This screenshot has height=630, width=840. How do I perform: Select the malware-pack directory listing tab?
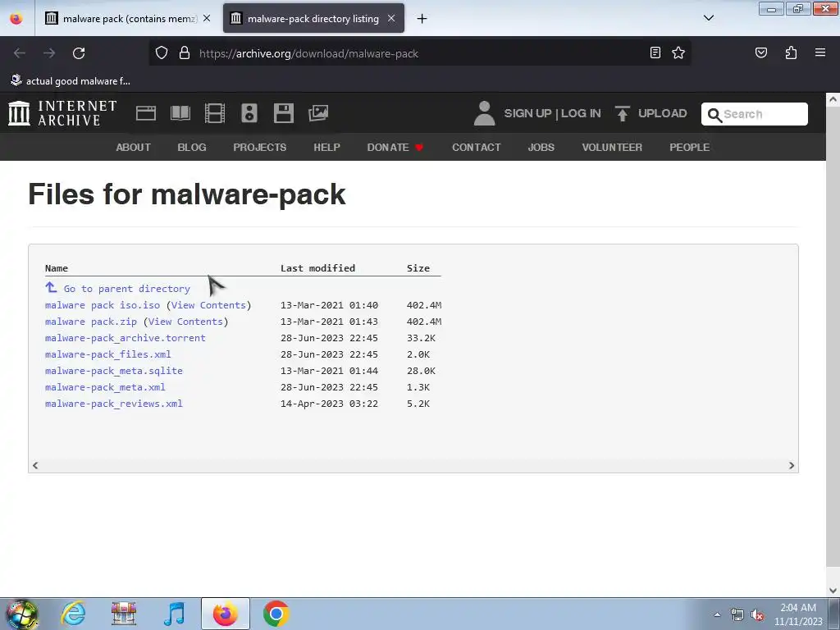pyautogui.click(x=313, y=18)
